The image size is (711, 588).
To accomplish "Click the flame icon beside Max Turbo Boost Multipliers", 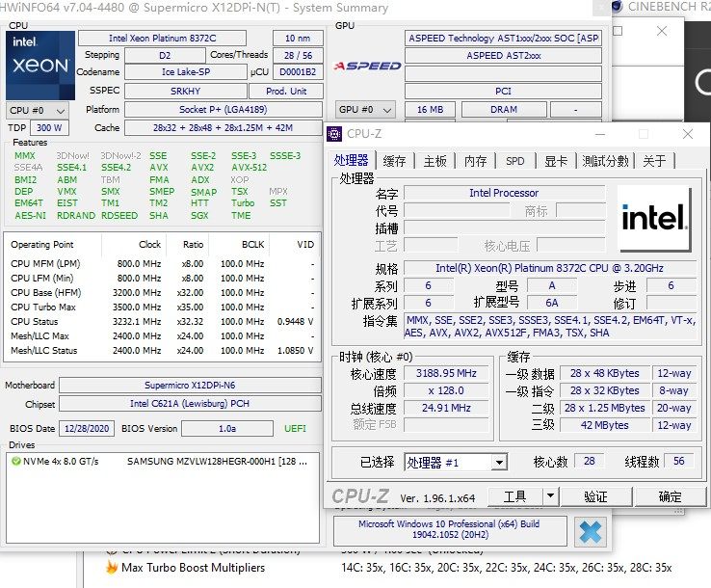I will [x=111, y=567].
